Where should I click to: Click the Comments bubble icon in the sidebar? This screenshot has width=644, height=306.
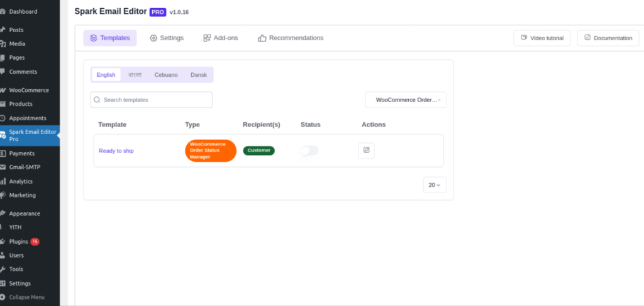(x=3, y=72)
